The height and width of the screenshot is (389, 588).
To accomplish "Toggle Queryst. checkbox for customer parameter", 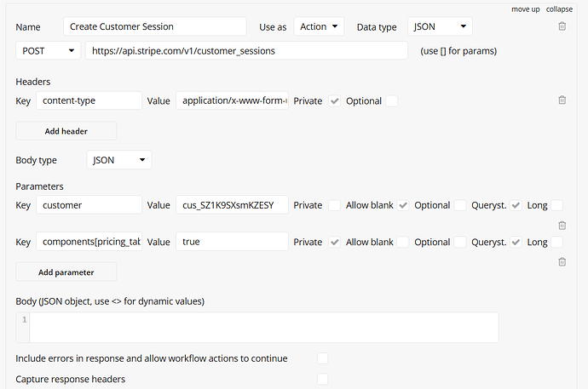I will [516, 205].
